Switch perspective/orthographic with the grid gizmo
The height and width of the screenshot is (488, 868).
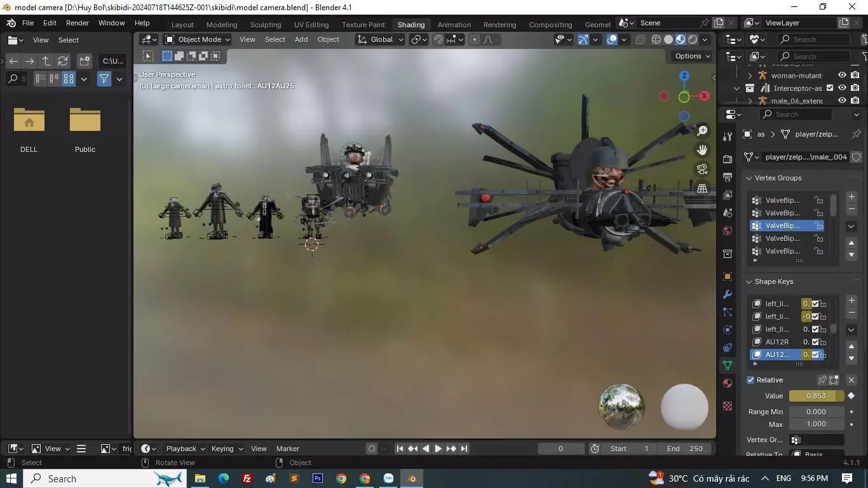[x=702, y=188]
